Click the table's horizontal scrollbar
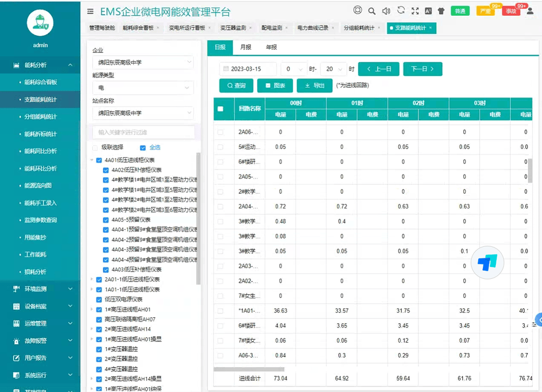The width and height of the screenshot is (542, 392). (249, 369)
